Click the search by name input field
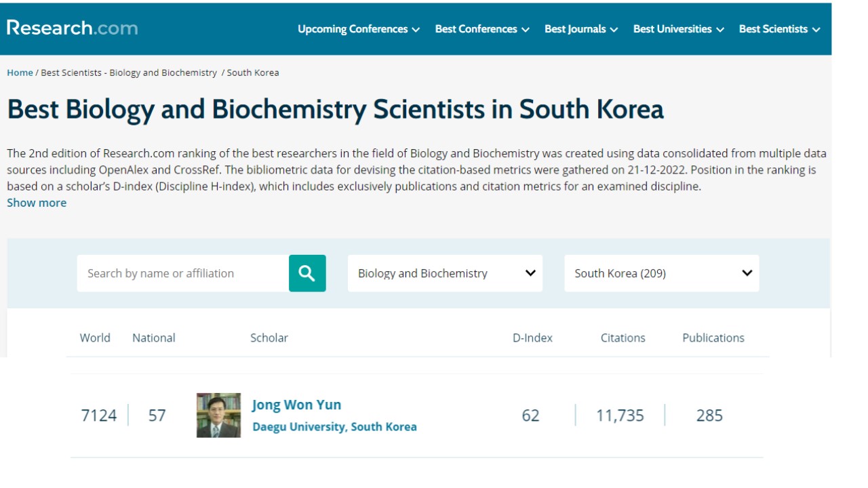The image size is (868, 488). coord(183,273)
